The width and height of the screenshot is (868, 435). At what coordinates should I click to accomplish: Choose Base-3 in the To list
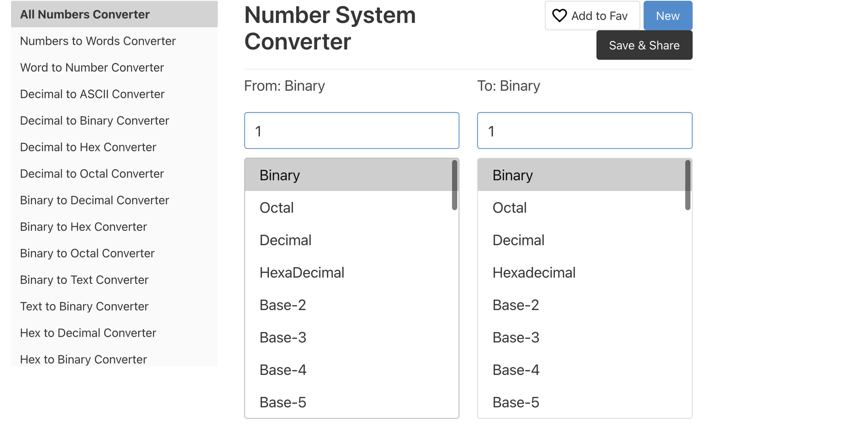click(581, 338)
